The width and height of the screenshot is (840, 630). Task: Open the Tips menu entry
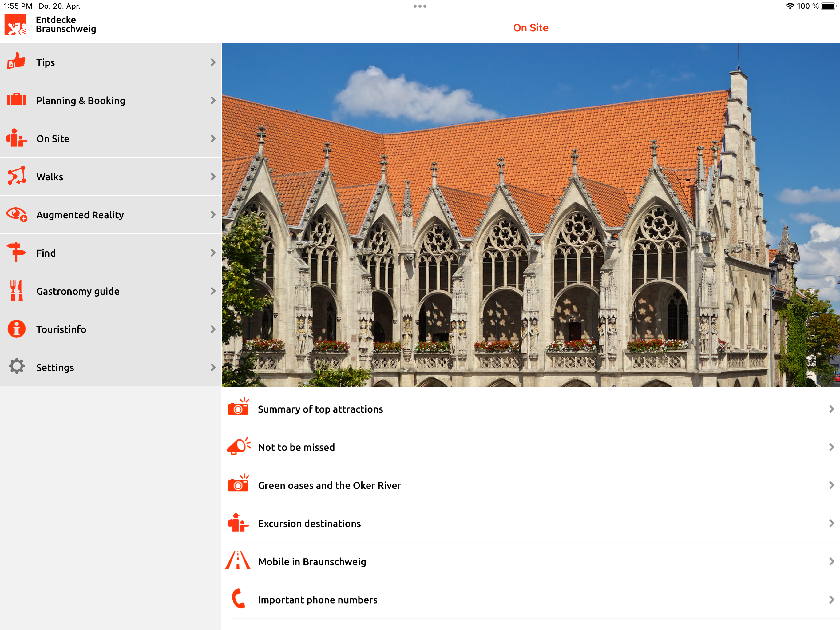point(110,62)
